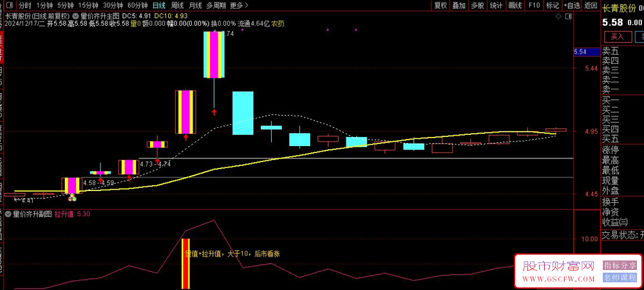The height and width of the screenshot is (290, 644).
Task: Open the 多周期 multi-period view
Action: (x=216, y=6)
